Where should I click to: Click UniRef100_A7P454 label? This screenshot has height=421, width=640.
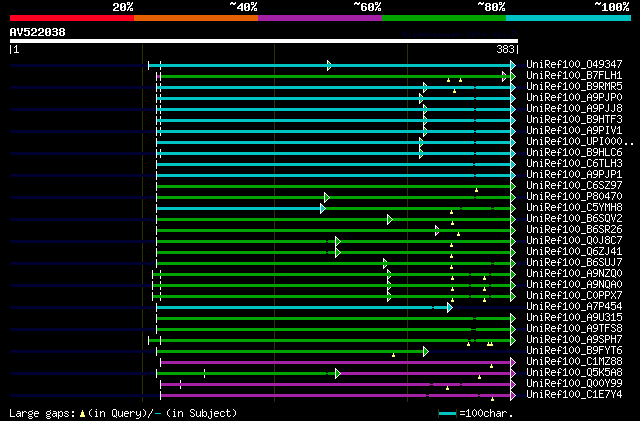pyautogui.click(x=574, y=307)
